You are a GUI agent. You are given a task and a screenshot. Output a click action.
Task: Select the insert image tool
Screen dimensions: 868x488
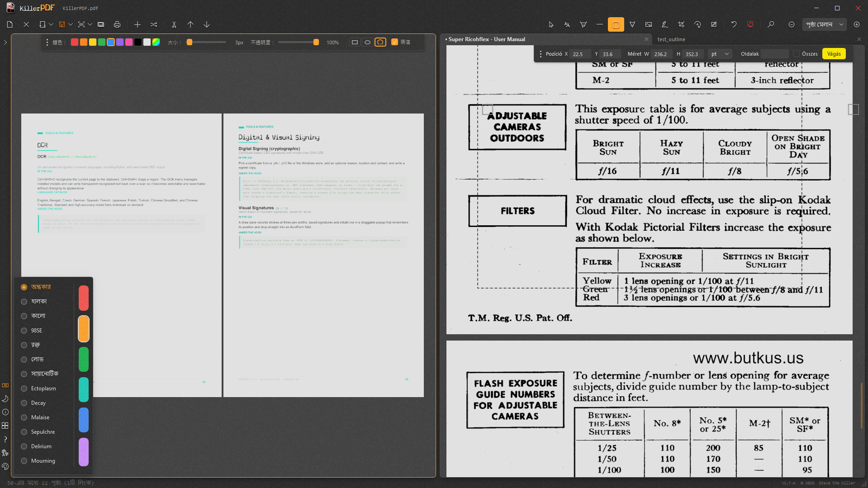[x=649, y=24]
